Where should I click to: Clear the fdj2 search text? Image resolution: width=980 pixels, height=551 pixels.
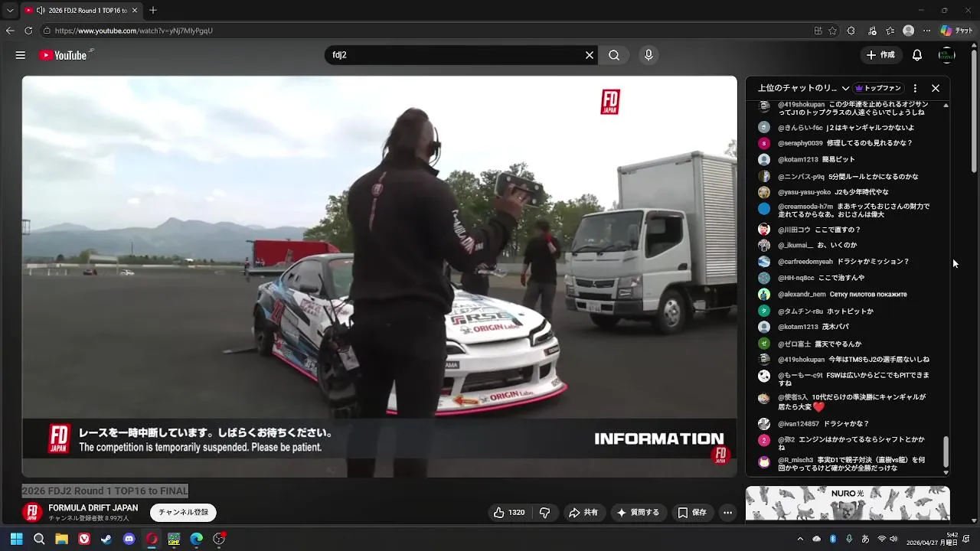(x=590, y=55)
